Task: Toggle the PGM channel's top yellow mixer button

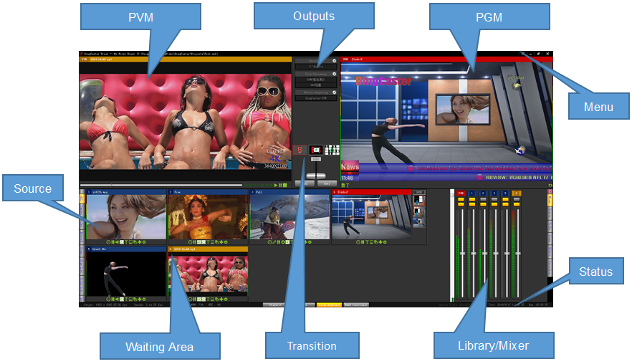Action: (461, 201)
